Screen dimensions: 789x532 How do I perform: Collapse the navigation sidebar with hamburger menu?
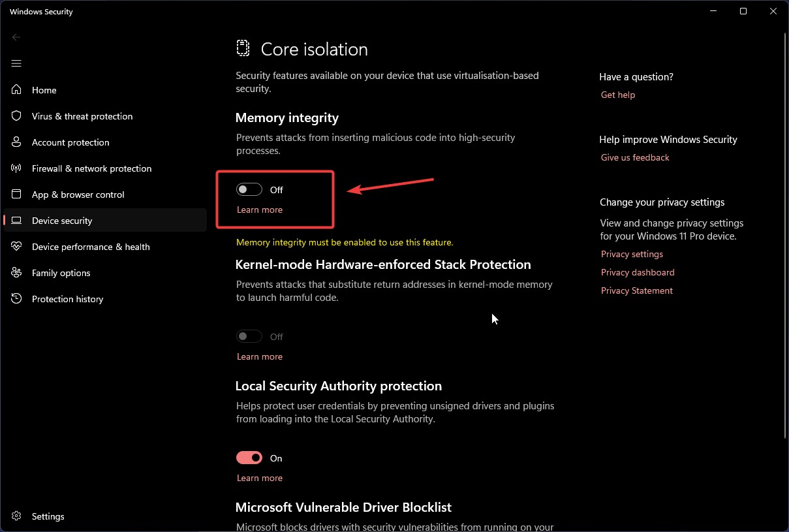[x=16, y=63]
